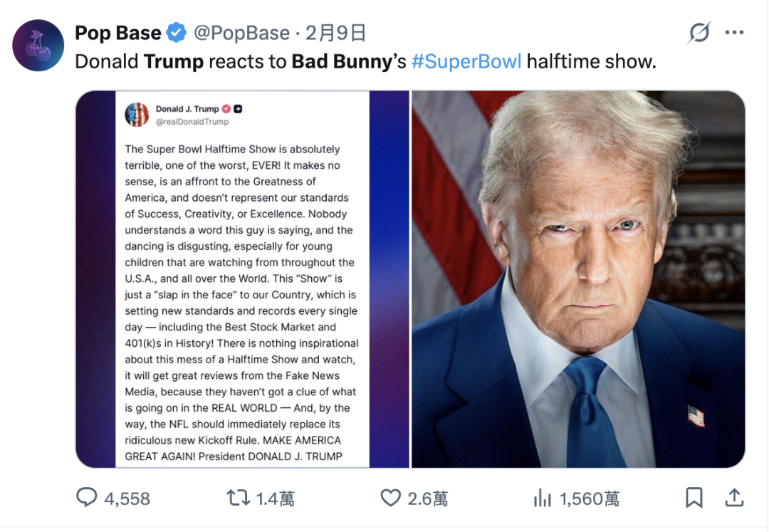Viewport: 769px width, 532px height.
Task: Open the portrait photo on the right
Action: [578, 279]
